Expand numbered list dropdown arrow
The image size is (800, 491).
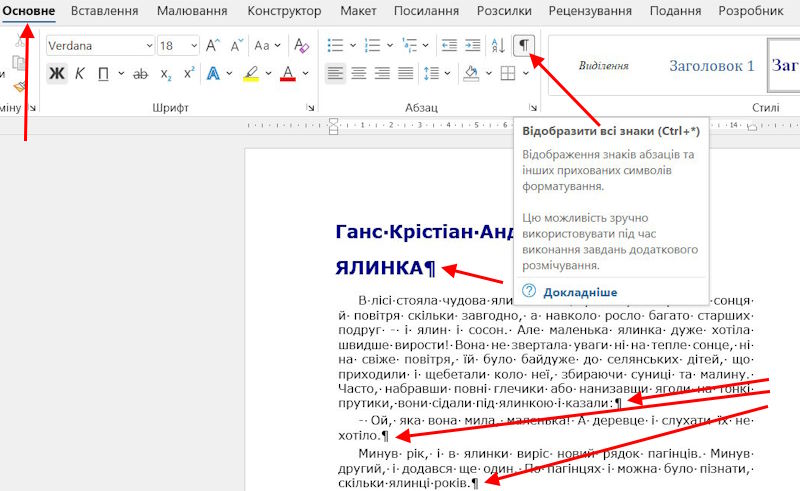click(390, 45)
